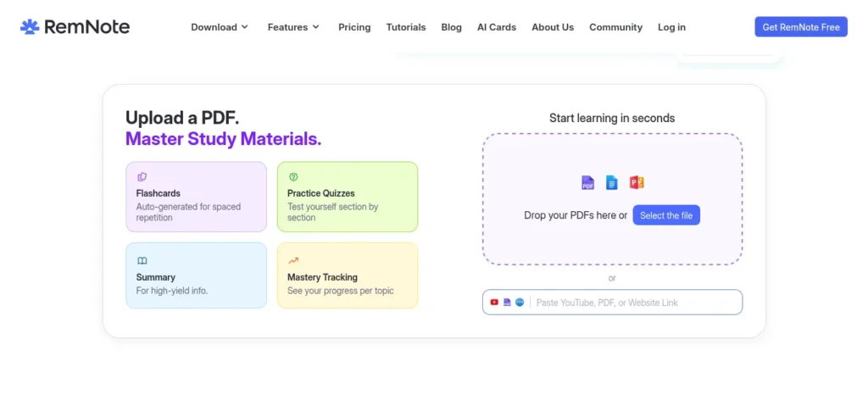Open AI Cards in navigation

coord(497,27)
